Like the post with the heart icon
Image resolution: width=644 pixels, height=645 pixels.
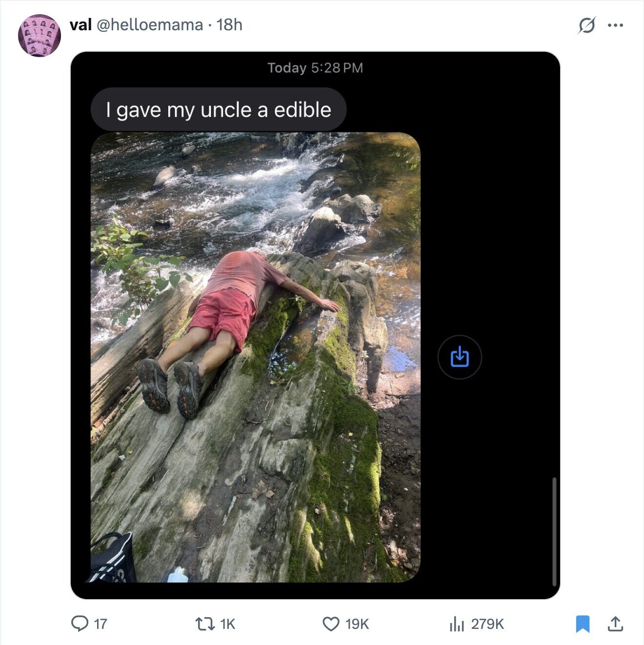coord(331,624)
